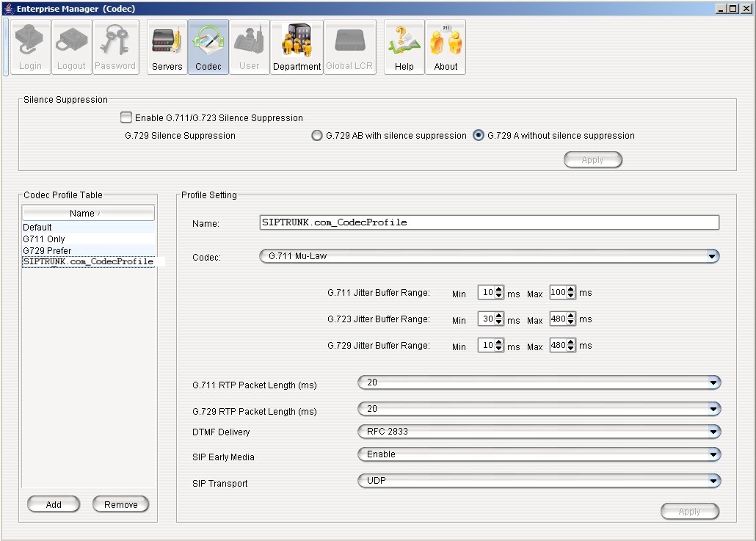Close the Enterprise Manager window
The height and width of the screenshot is (541, 756).
746,8
